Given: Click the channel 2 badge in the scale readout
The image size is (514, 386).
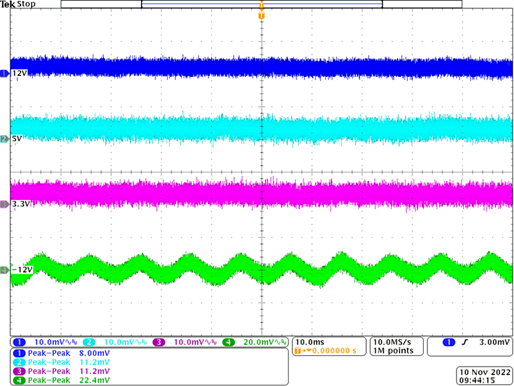Looking at the screenshot, I should pyautogui.click(x=89, y=342).
